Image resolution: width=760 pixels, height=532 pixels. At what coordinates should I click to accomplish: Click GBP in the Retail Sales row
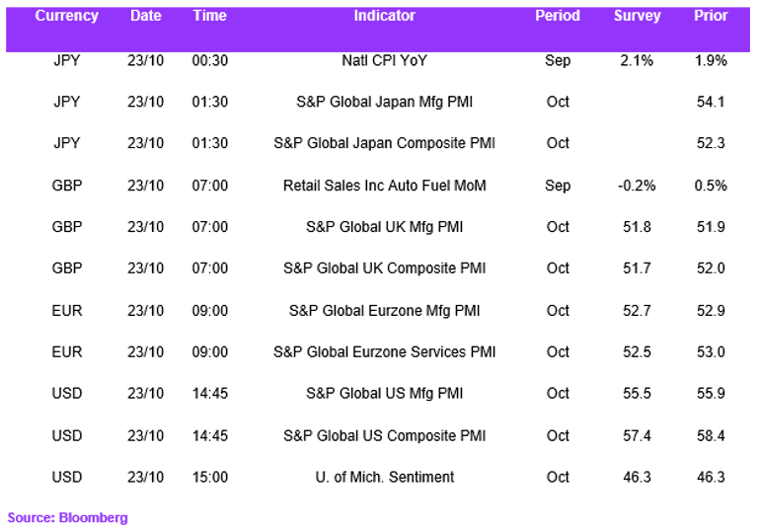pyautogui.click(x=67, y=186)
